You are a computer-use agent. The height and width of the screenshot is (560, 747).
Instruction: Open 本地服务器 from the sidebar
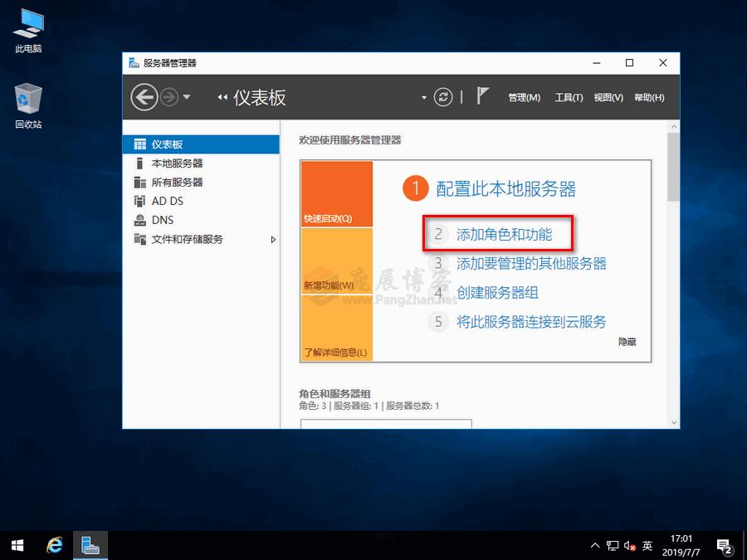tap(175, 163)
